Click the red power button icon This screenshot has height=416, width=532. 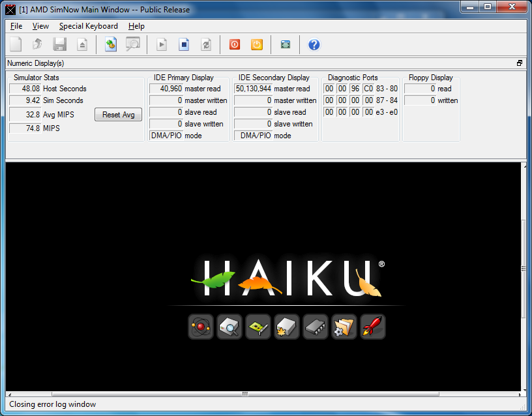coord(235,44)
